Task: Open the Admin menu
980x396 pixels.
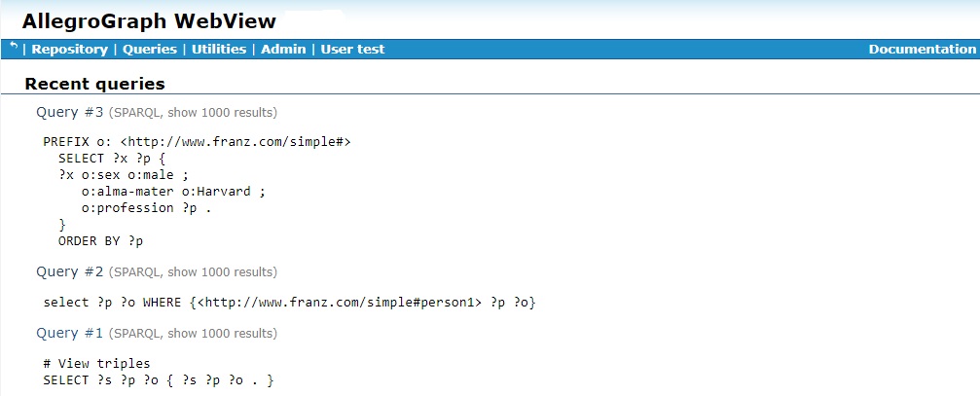Action: click(283, 50)
